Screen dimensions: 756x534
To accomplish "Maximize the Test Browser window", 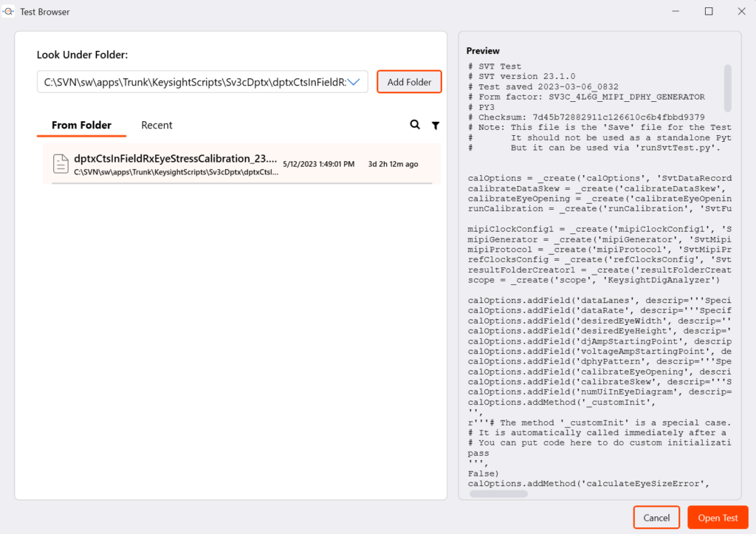I will [x=708, y=12].
